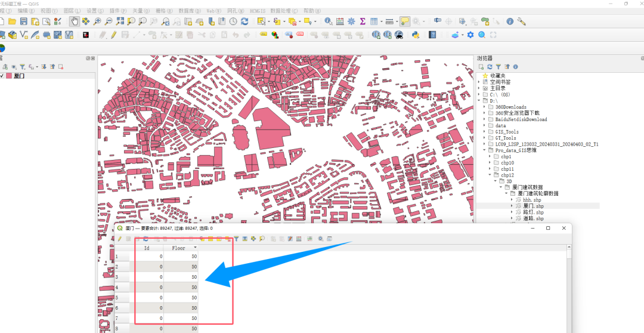This screenshot has width=644, height=333.
Task: Open Statistical Summary sigma icon
Action: point(363,21)
